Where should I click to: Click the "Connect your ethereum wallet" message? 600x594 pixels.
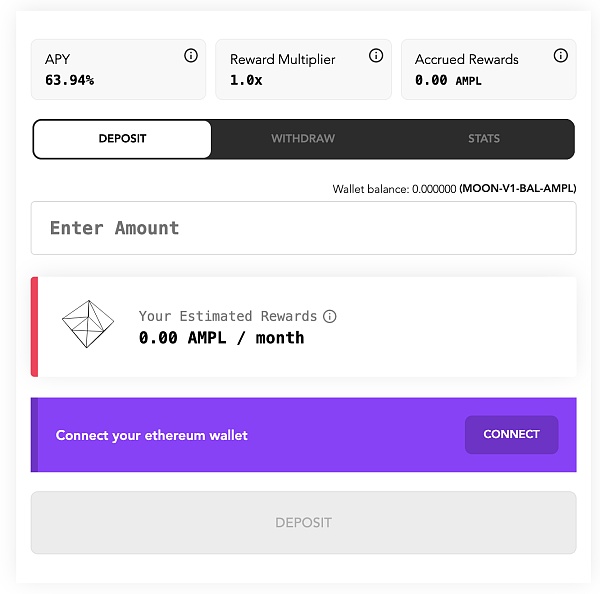(x=152, y=435)
